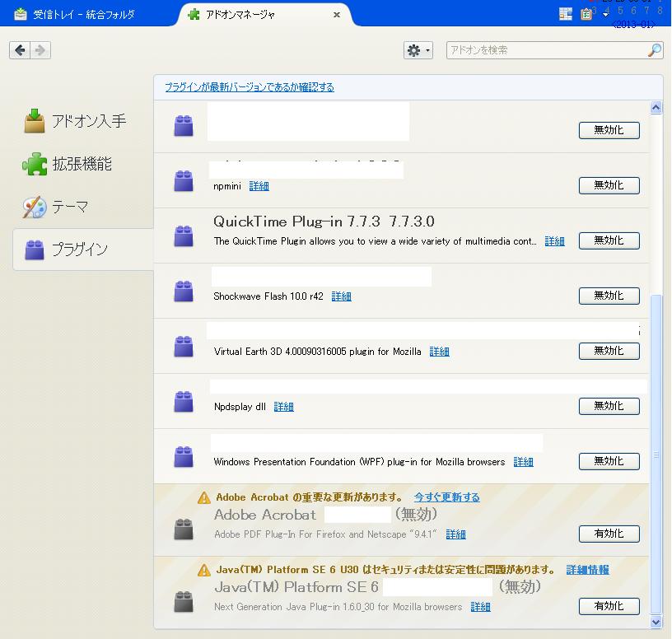The image size is (672, 639).
Task: Enable Adobe Acrobat with 有効化
Action: [x=609, y=534]
